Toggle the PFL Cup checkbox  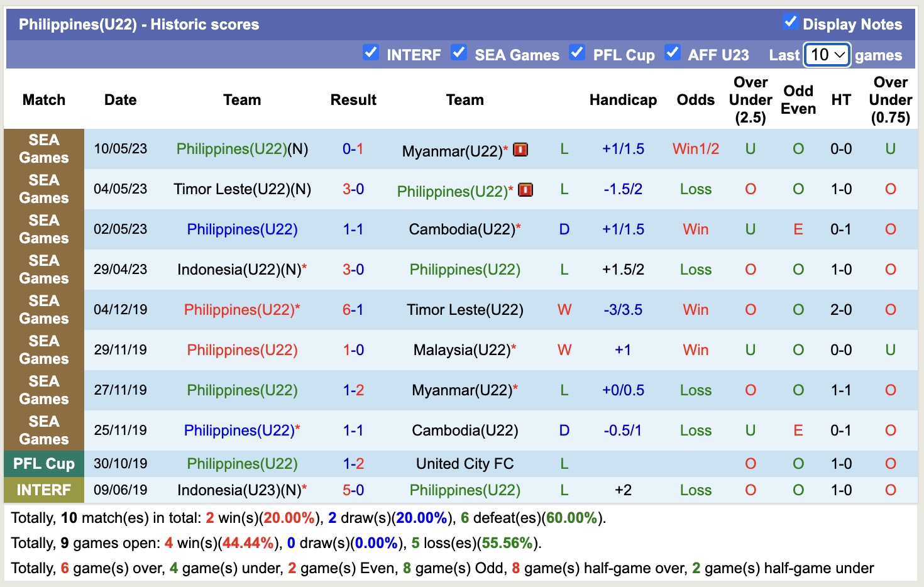click(x=576, y=53)
